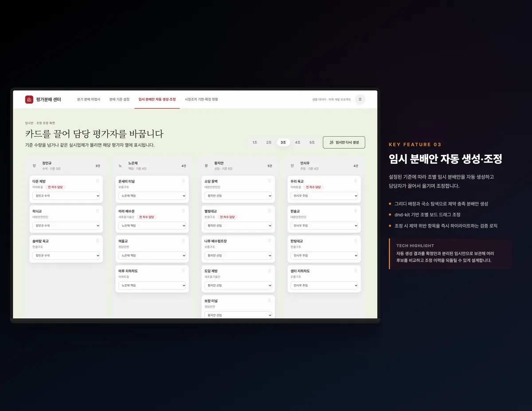532x411 pixels.
Task: Open evaluator dropdown on 은새미 터널 card
Action: click(x=152, y=196)
